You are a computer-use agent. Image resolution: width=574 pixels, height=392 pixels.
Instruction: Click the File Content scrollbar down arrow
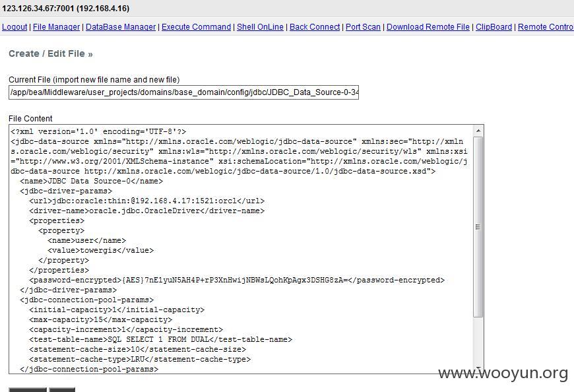[478, 369]
